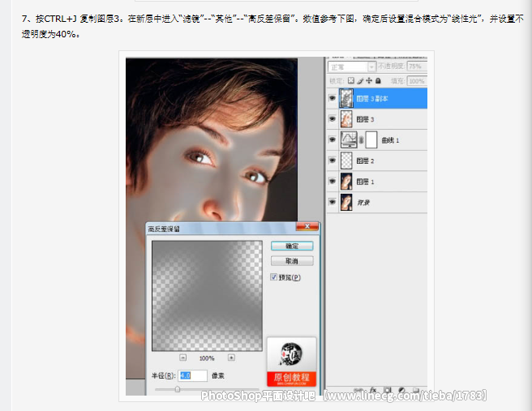532x411 pixels.
Task: Select the 图层 2 layer thumbnail
Action: pos(346,161)
